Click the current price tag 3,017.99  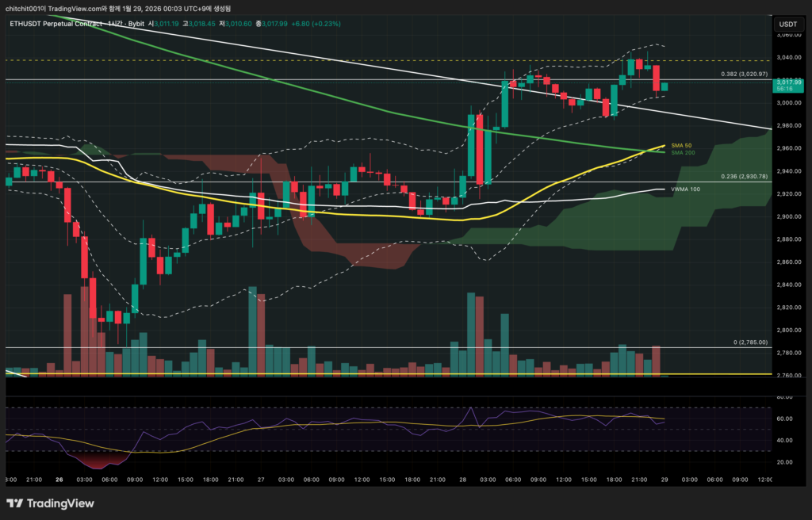tap(789, 82)
